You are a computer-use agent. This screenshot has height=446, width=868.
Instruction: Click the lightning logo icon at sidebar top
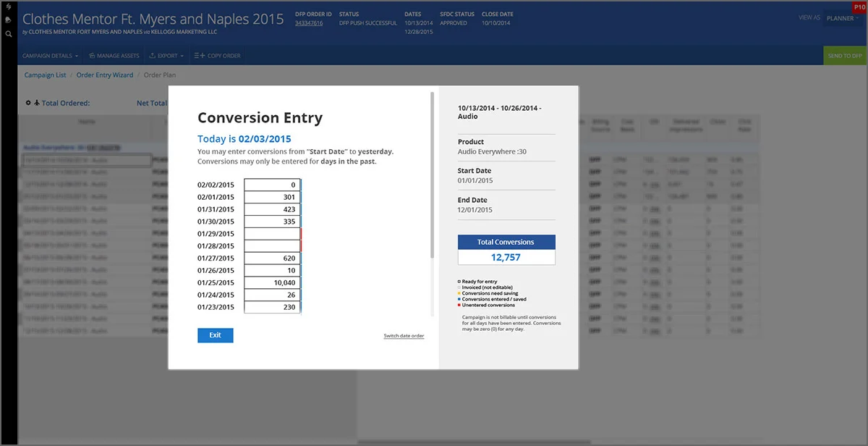pyautogui.click(x=8, y=7)
